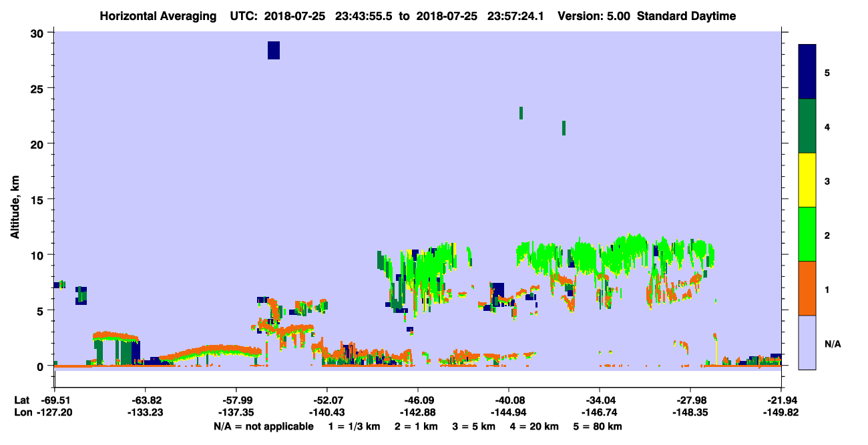Click the altitude tick label '20'
This screenshot has width=868, height=445.
(x=39, y=143)
